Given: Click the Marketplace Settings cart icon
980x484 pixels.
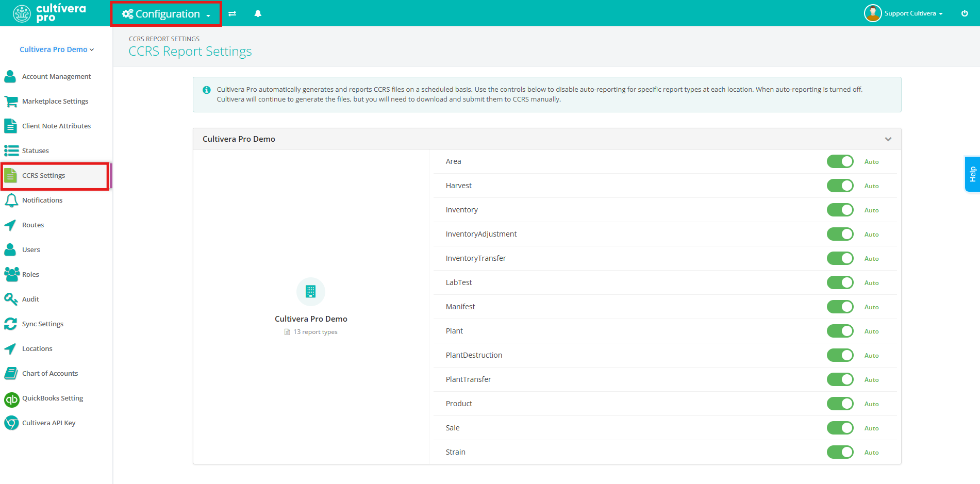Looking at the screenshot, I should [x=11, y=101].
